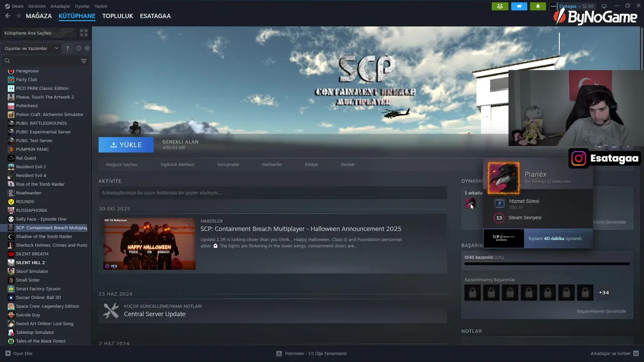Select Soccer Online: Ball 3D icon

click(11, 298)
